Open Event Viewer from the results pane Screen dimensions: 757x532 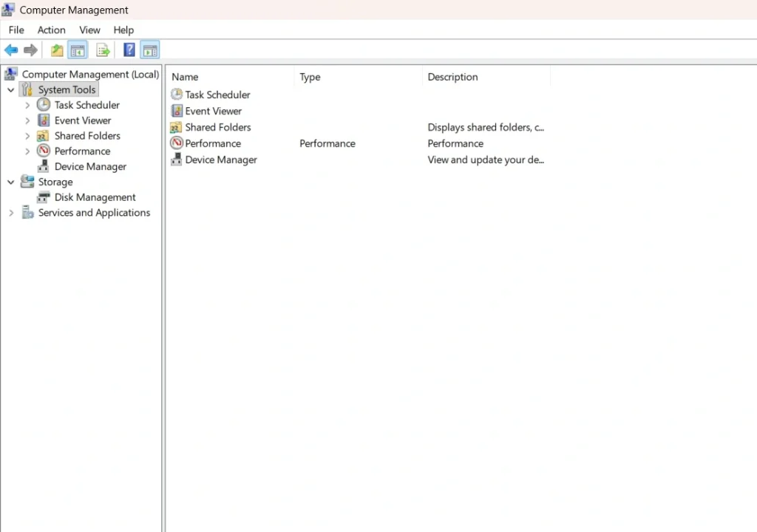click(x=213, y=110)
